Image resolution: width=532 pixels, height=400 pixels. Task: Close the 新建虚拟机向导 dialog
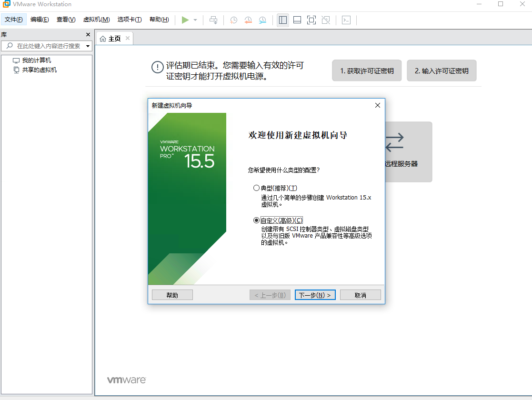378,106
